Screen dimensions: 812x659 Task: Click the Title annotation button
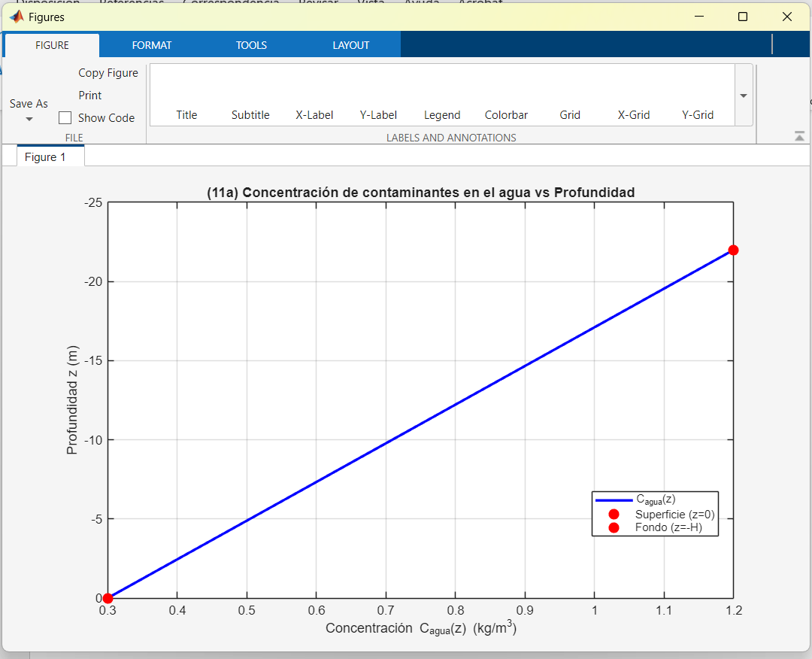point(186,114)
